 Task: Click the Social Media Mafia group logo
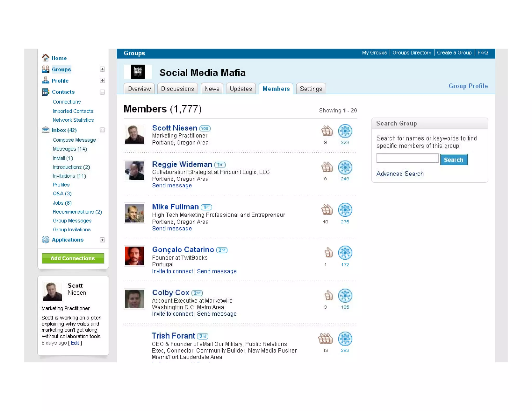(x=137, y=72)
